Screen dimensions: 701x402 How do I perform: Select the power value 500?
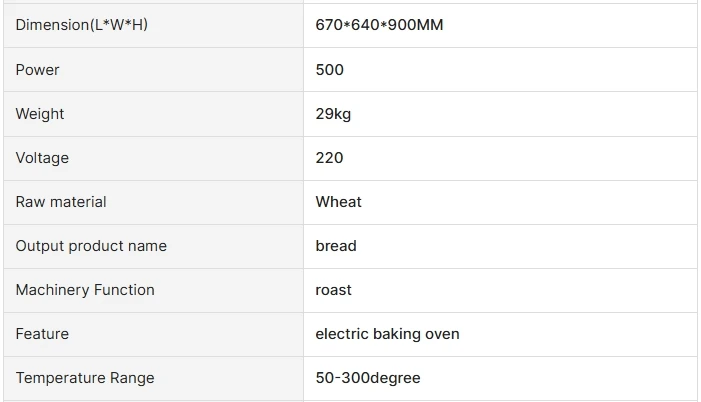pyautogui.click(x=329, y=70)
